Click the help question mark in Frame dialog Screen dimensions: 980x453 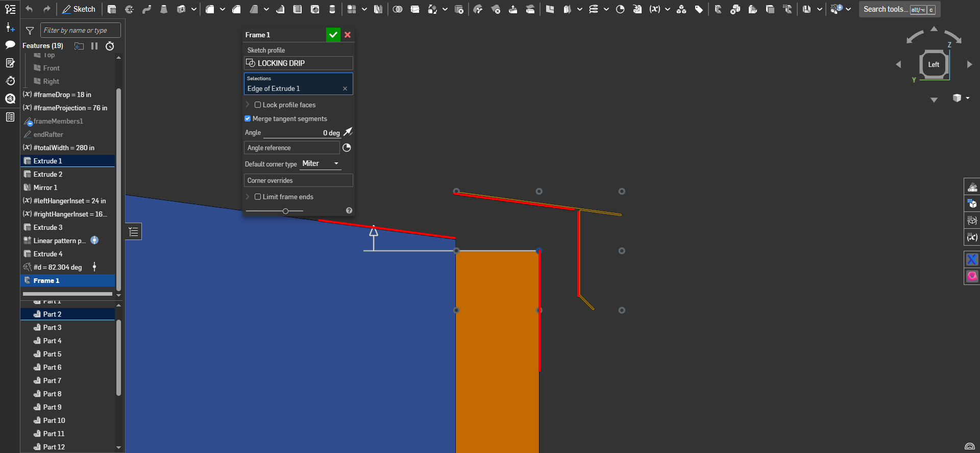(349, 210)
